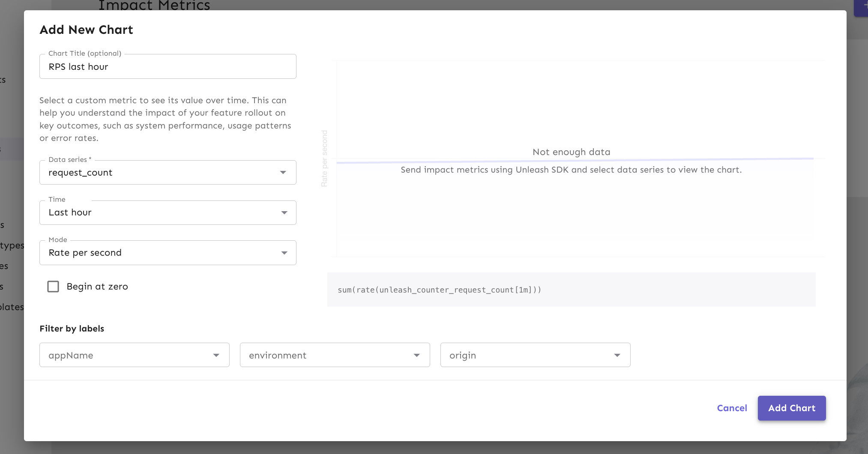868x454 pixels.
Task: Expand the origin label filter
Action: [x=535, y=355]
